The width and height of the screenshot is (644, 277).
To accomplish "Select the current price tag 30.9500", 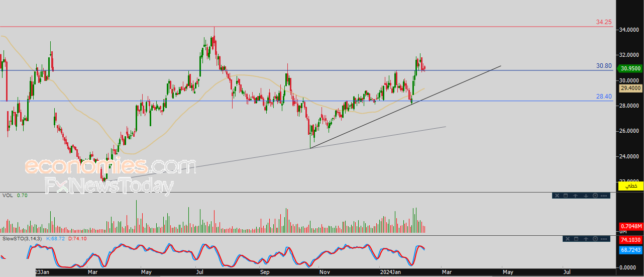I will pyautogui.click(x=630, y=68).
